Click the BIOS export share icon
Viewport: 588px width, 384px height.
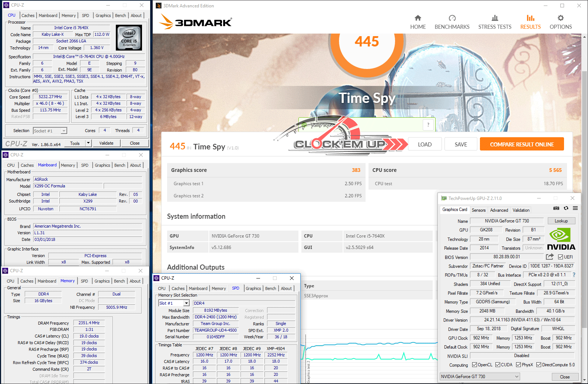click(x=550, y=257)
